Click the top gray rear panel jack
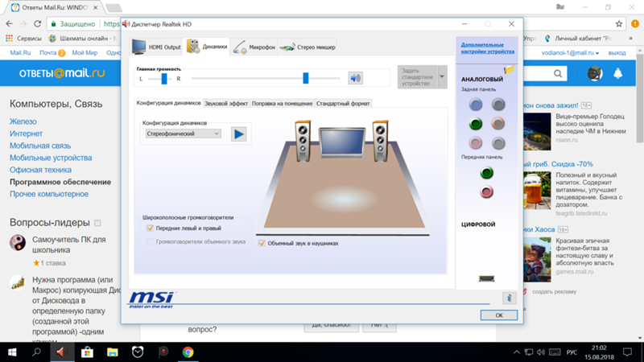Image resolution: width=644 pixels, height=362 pixels. coord(498,105)
